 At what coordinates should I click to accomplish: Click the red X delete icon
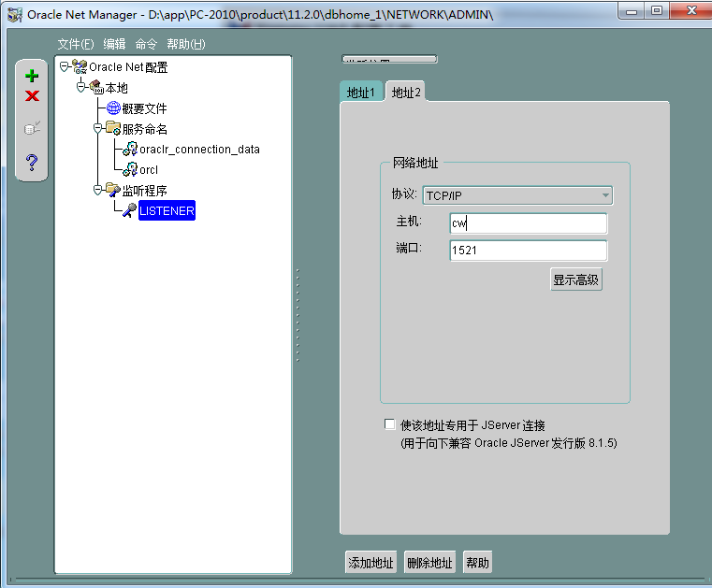point(32,95)
